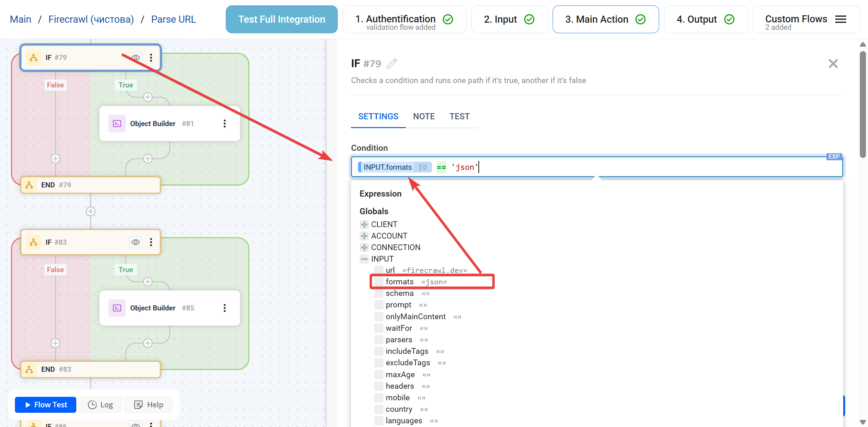Toggle visibility eye on IF #79 node
The image size is (868, 427).
click(x=136, y=58)
